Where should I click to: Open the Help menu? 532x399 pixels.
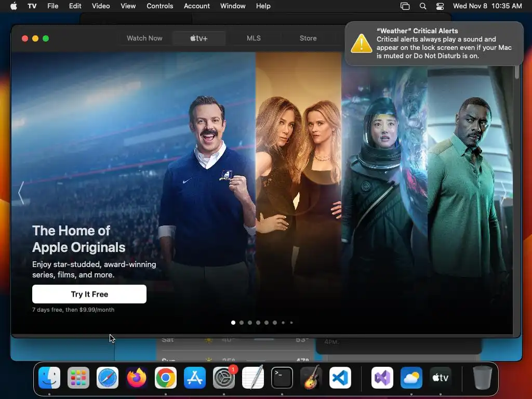pos(263,6)
